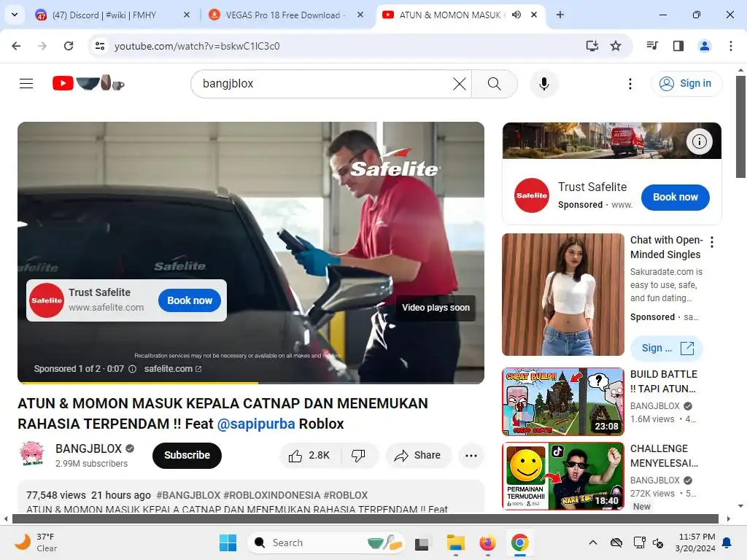Open BUILD BATTLE video thumbnail

coord(562,402)
